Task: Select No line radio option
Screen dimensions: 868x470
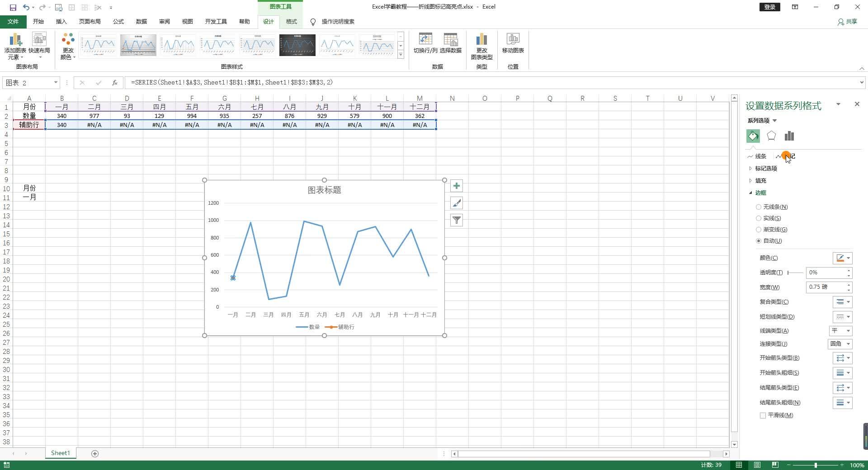Action: pos(759,207)
